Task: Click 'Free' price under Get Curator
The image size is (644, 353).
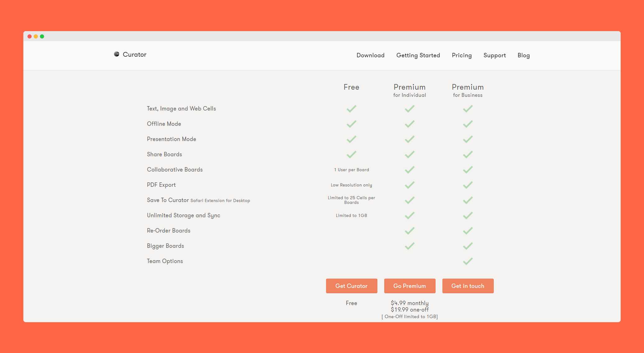Action: coord(352,303)
